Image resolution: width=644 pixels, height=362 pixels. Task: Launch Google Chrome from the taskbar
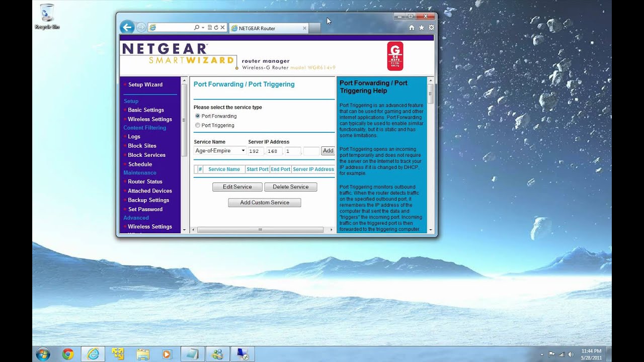coord(68,354)
